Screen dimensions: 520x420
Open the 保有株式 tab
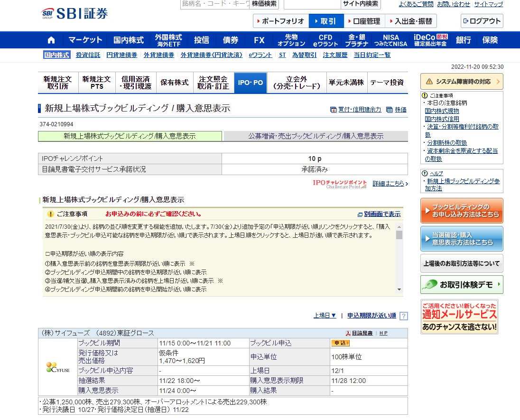[175, 82]
